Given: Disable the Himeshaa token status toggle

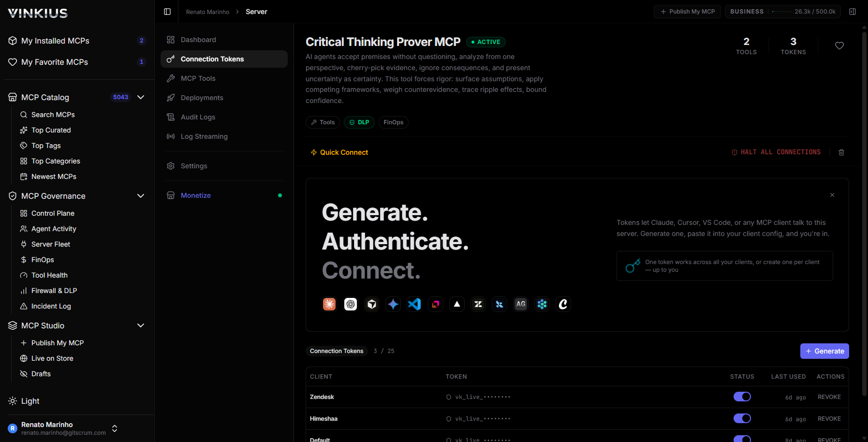Looking at the screenshot, I should click(x=742, y=418).
